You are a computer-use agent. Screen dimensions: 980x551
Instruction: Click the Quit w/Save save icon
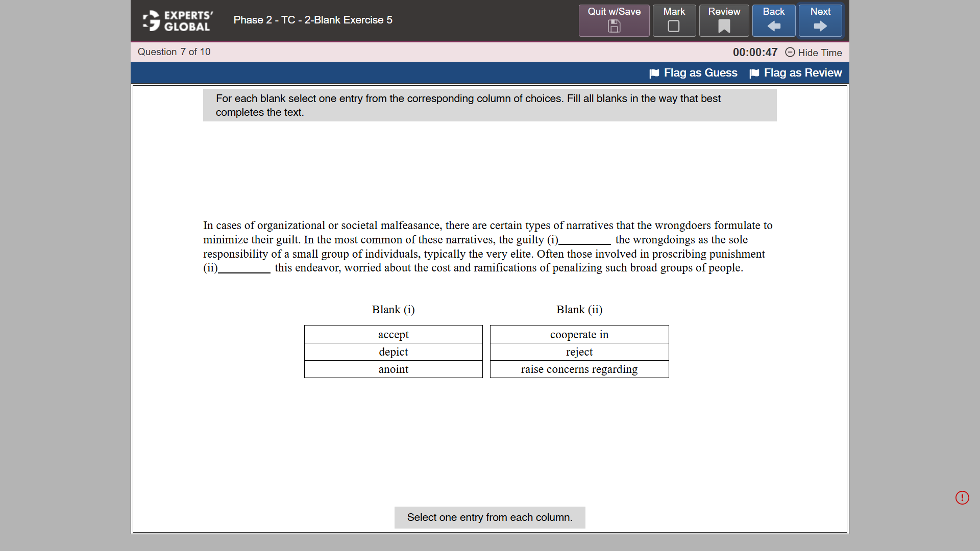[614, 26]
